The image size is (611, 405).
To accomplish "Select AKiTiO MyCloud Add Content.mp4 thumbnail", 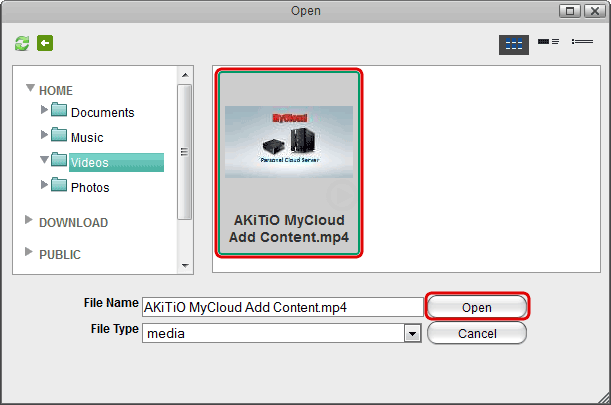I will point(288,162).
